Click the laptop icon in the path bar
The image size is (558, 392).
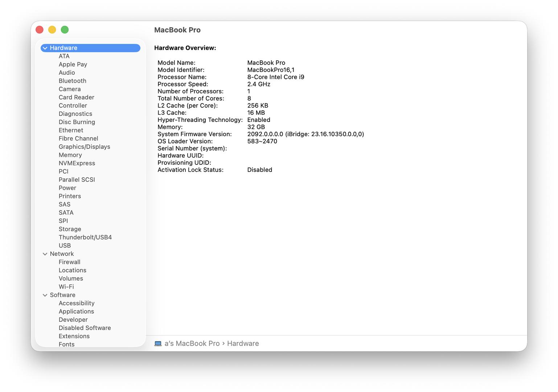coord(158,343)
